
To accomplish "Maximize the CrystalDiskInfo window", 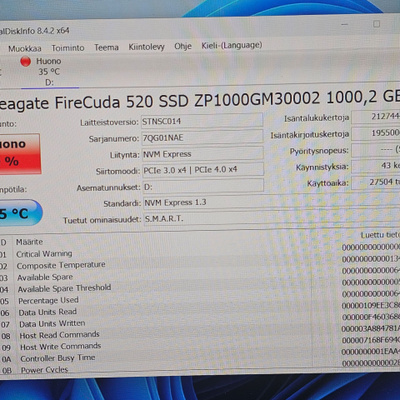I will click(x=376, y=24).
